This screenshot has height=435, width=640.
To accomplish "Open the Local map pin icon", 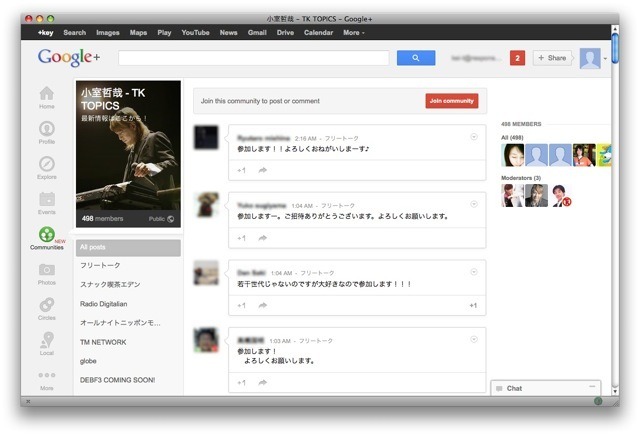I will point(47,340).
